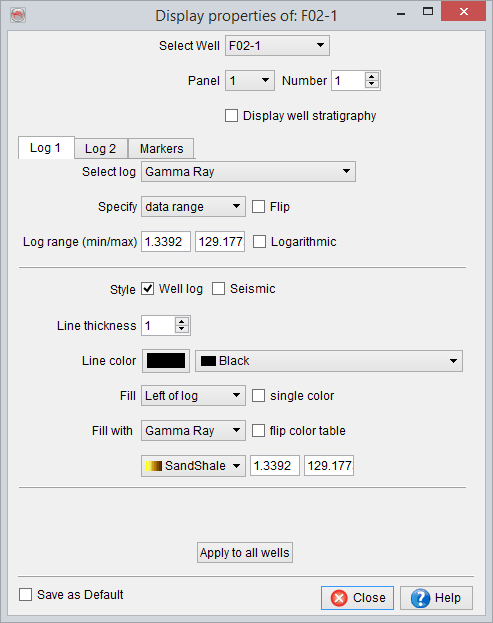Open the SandShale color table dropdown
The height and width of the screenshot is (623, 493).
193,466
